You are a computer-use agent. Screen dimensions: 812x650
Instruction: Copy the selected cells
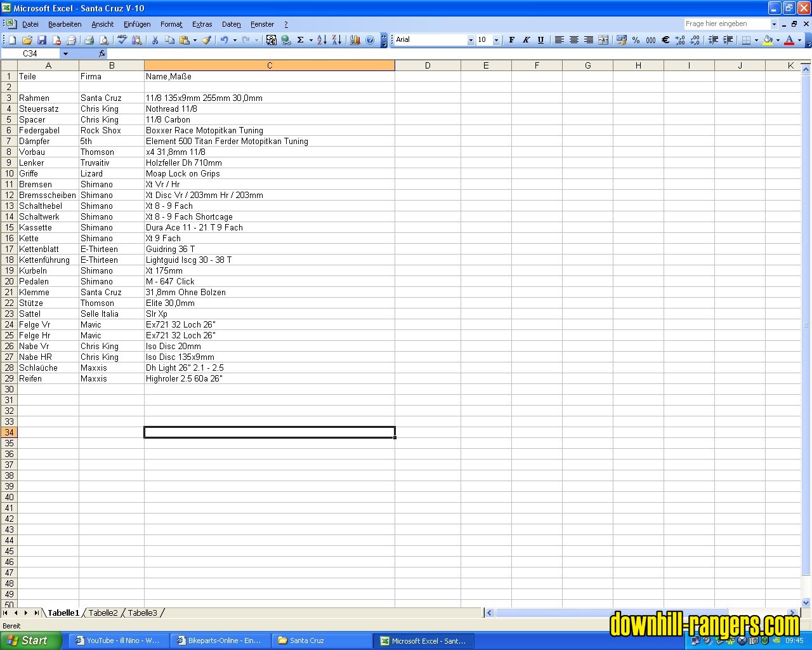(x=169, y=40)
